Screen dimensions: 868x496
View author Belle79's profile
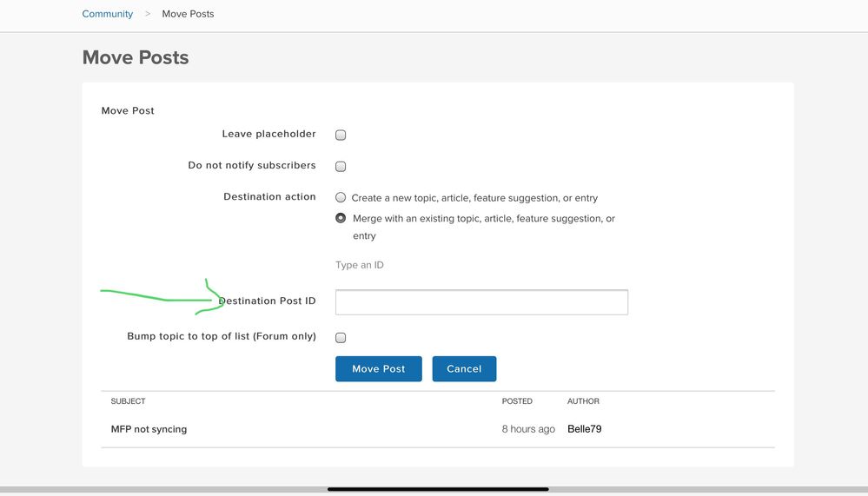click(585, 429)
